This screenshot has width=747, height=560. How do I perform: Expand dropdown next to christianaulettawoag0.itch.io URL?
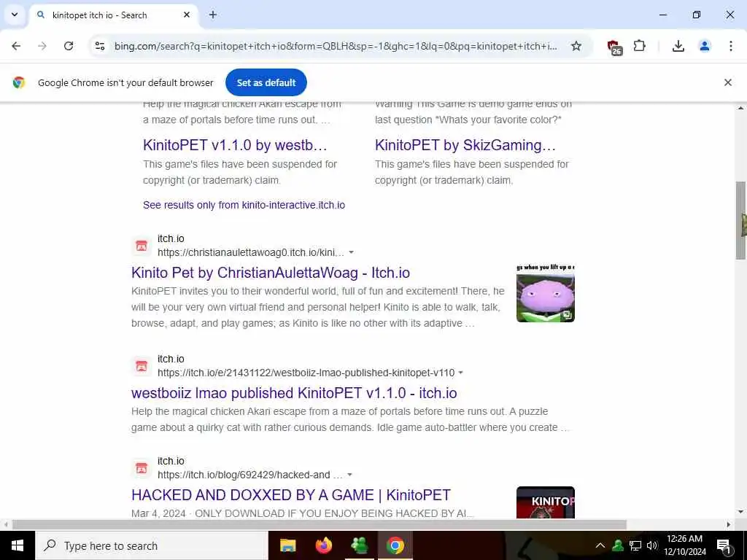pyautogui.click(x=351, y=252)
